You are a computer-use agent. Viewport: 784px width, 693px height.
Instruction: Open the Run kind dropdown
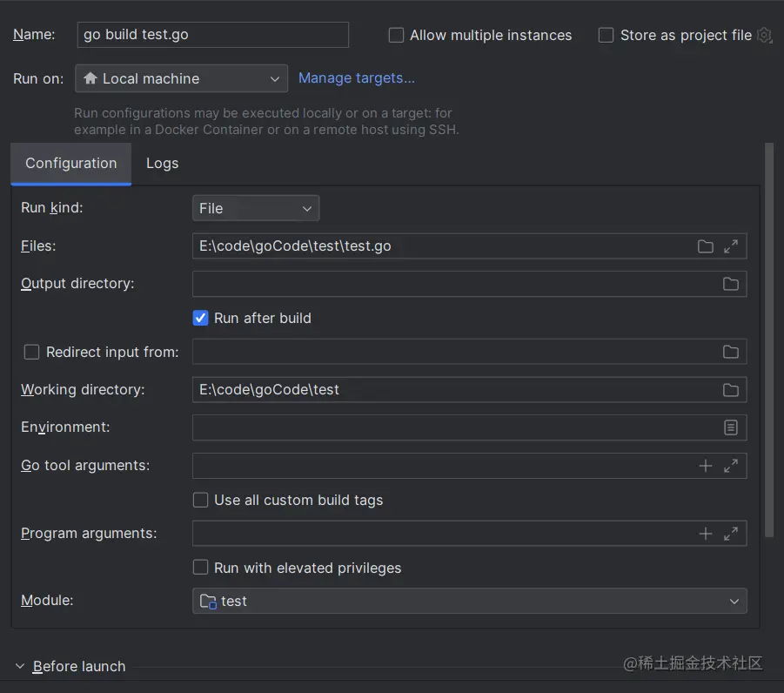click(x=256, y=209)
